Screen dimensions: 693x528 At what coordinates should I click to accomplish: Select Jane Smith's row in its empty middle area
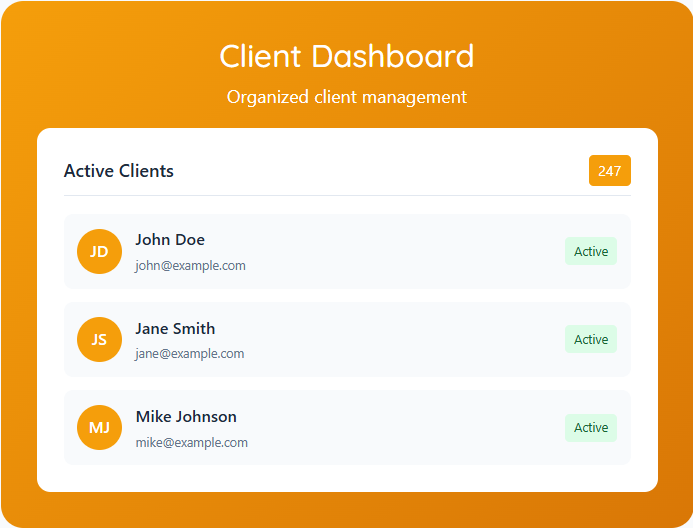tap(400, 340)
